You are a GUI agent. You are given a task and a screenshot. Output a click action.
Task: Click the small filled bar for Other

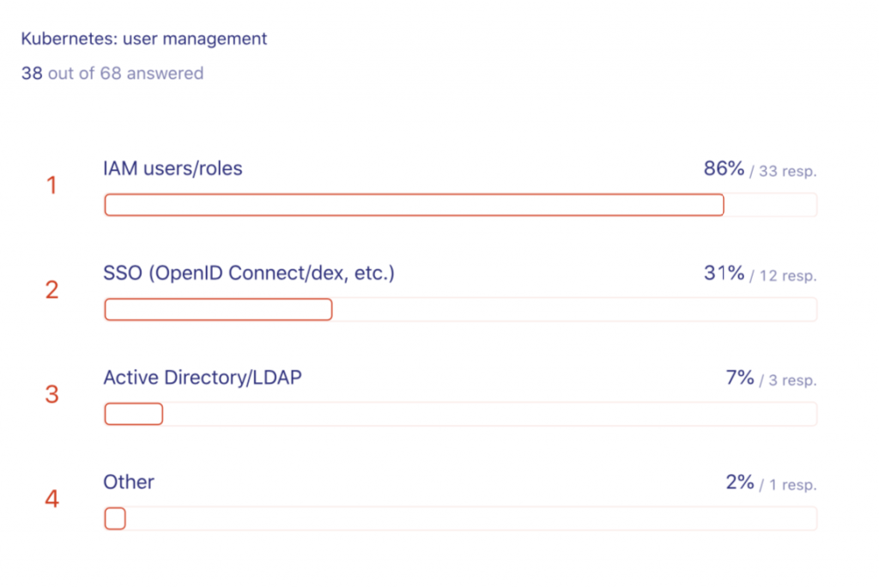click(115, 518)
